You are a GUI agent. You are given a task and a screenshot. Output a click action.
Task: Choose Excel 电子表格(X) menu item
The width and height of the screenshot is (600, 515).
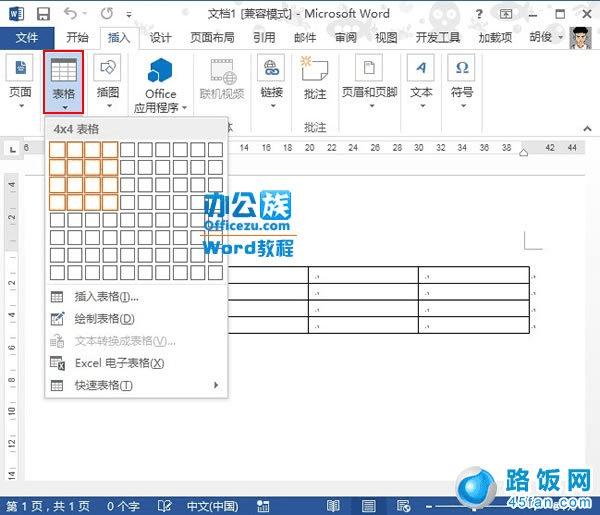pyautogui.click(x=136, y=363)
